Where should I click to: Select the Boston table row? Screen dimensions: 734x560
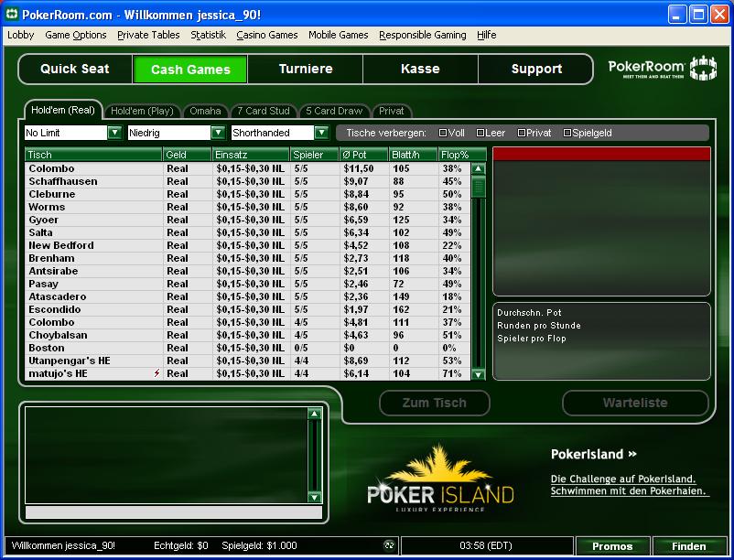pos(247,348)
